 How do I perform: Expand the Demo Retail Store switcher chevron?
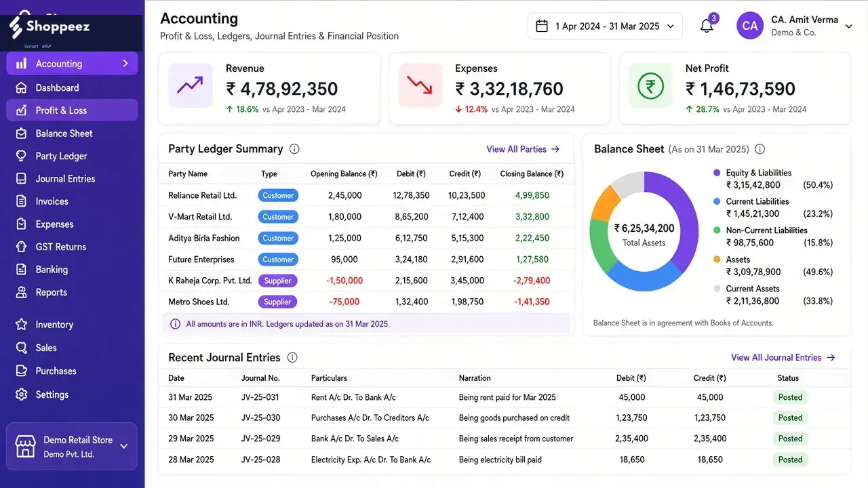coord(123,446)
